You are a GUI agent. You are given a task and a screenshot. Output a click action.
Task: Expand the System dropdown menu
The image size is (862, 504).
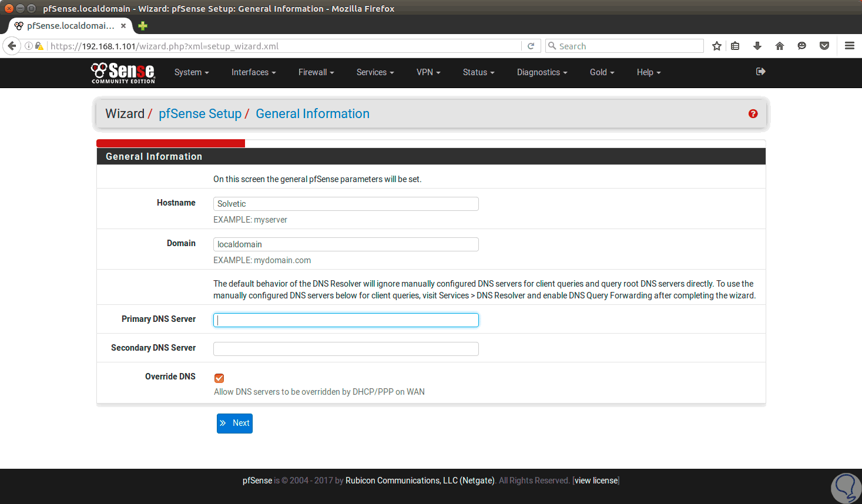point(192,72)
